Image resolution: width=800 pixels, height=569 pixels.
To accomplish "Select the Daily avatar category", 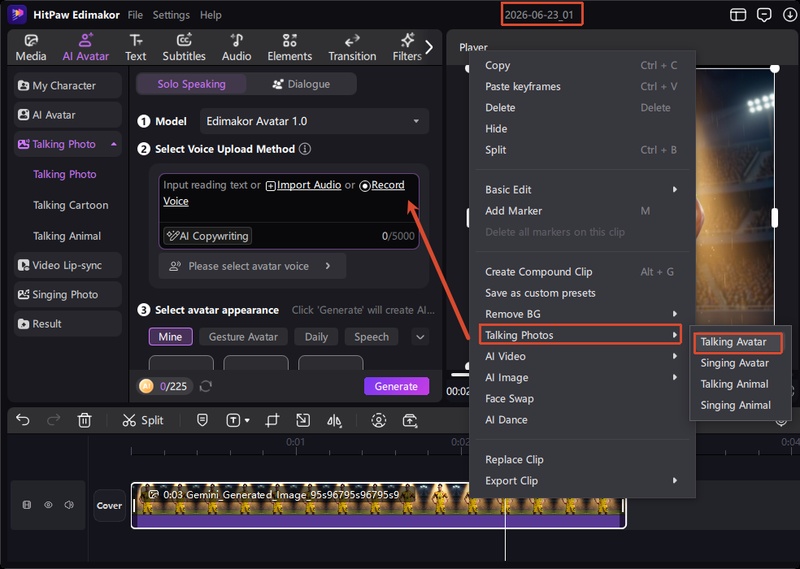I will point(316,337).
